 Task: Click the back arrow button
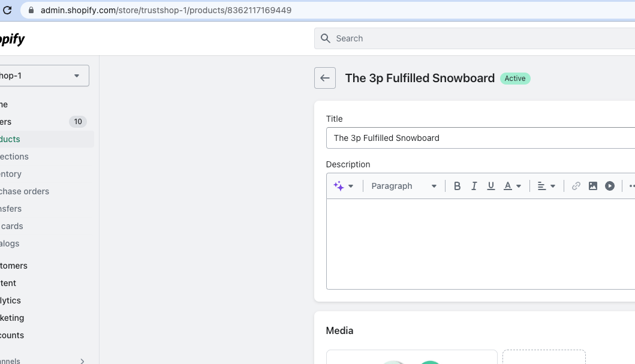point(324,78)
